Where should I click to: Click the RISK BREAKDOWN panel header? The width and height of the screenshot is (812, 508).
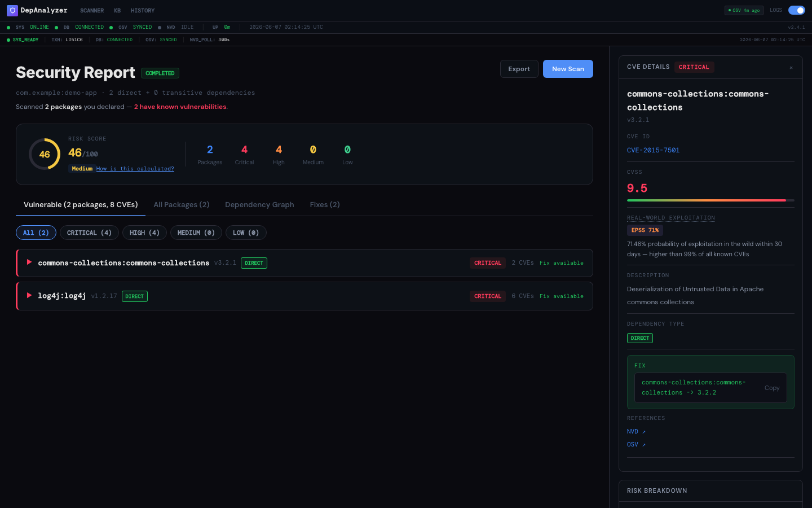click(x=710, y=491)
